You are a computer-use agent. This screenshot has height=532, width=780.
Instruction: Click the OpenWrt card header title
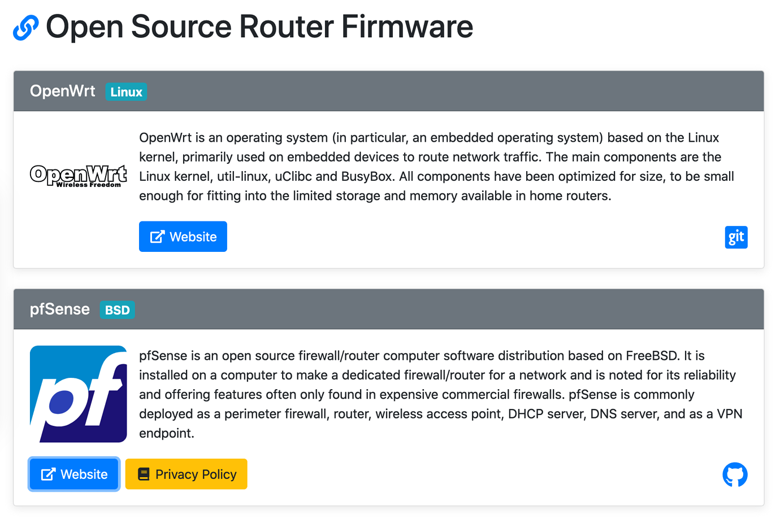(62, 91)
